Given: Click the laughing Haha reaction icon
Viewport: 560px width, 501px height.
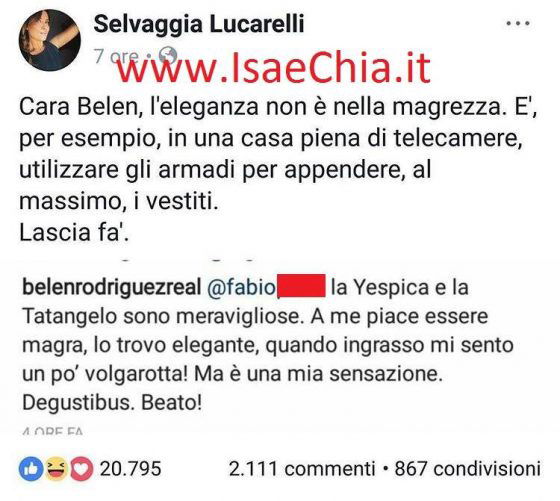Looking at the screenshot, I should tap(56, 469).
